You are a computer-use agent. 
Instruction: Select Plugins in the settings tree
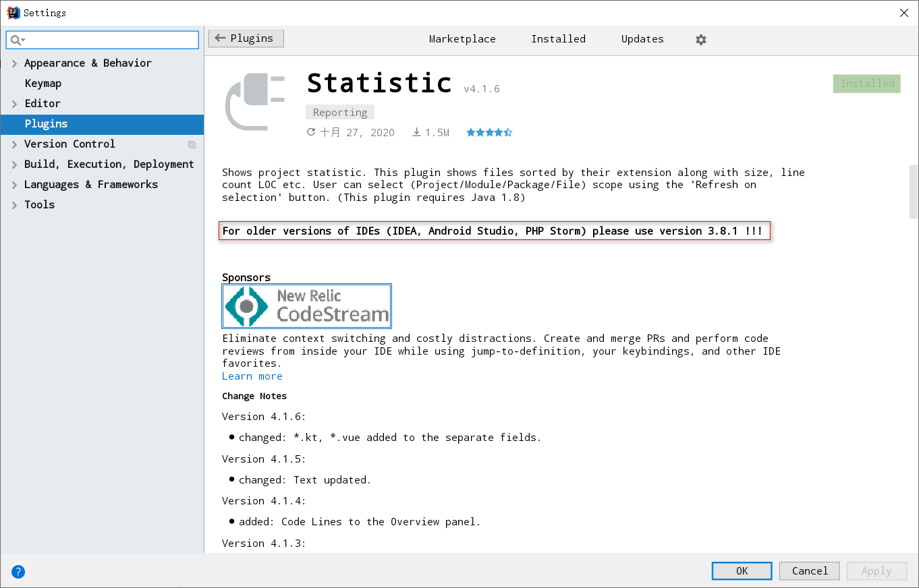102,124
